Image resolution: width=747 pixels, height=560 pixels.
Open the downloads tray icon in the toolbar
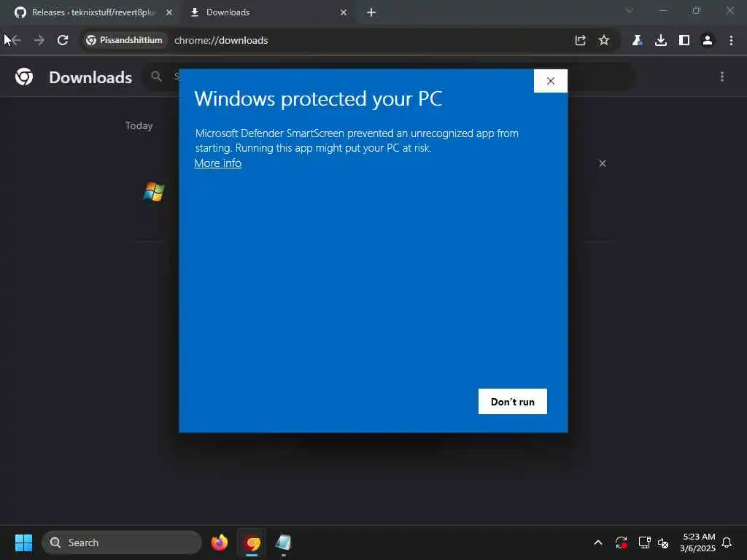(x=661, y=41)
